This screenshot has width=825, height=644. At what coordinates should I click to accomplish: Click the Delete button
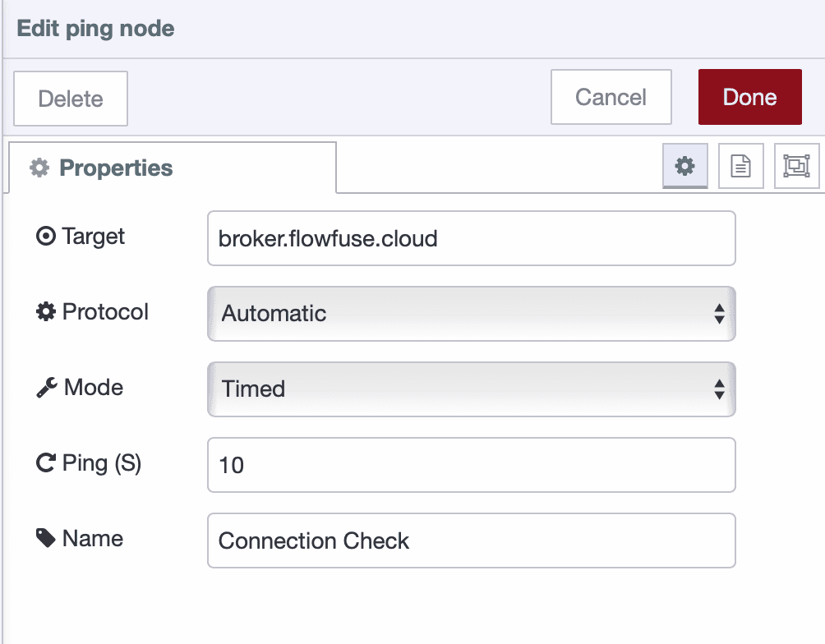(70, 99)
